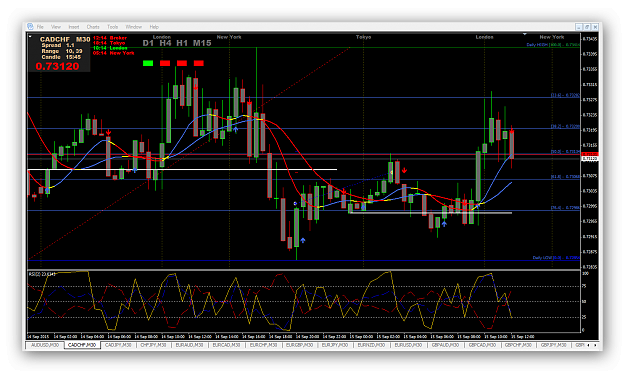
Task: Switch to the EURCHF,M30 chart tab
Action: click(263, 345)
